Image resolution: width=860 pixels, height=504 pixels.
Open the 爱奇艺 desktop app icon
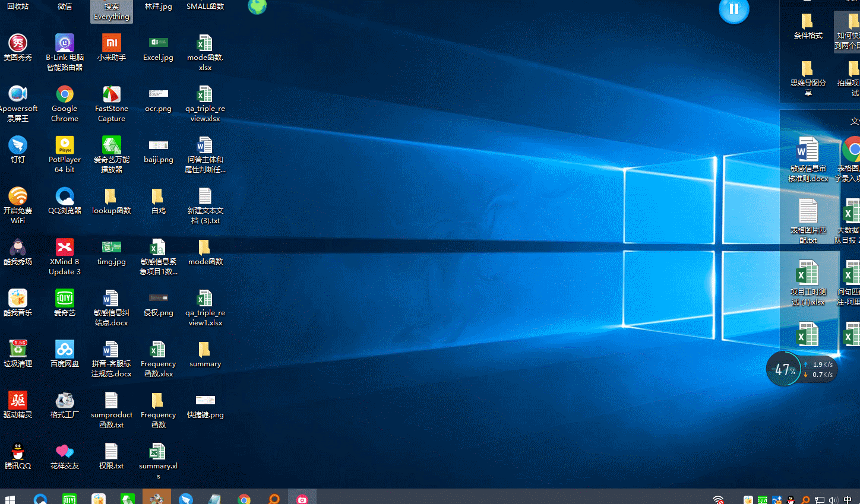(65, 299)
